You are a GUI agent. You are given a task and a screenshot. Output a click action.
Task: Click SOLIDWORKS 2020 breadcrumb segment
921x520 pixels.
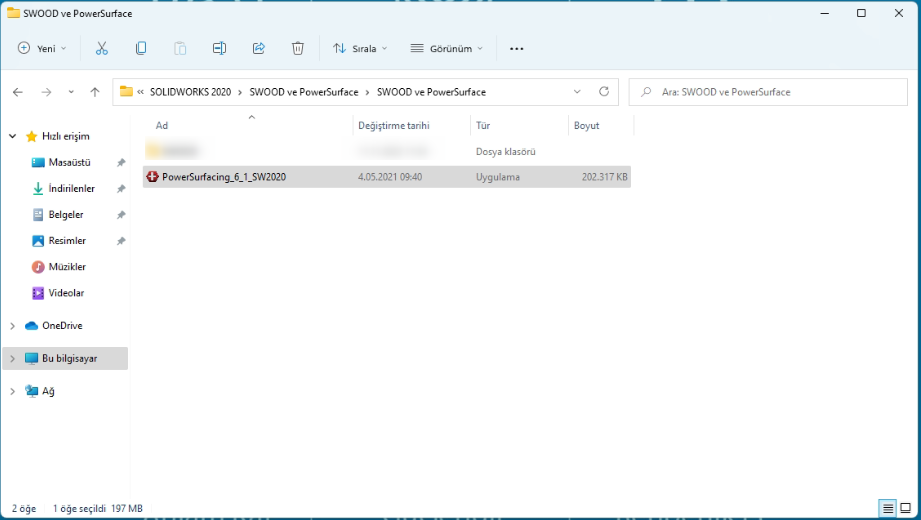190,92
